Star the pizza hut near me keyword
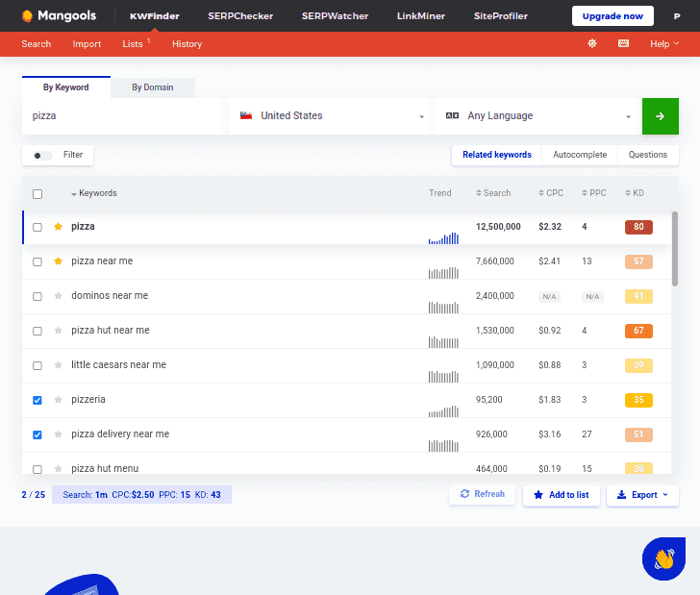 coord(58,331)
